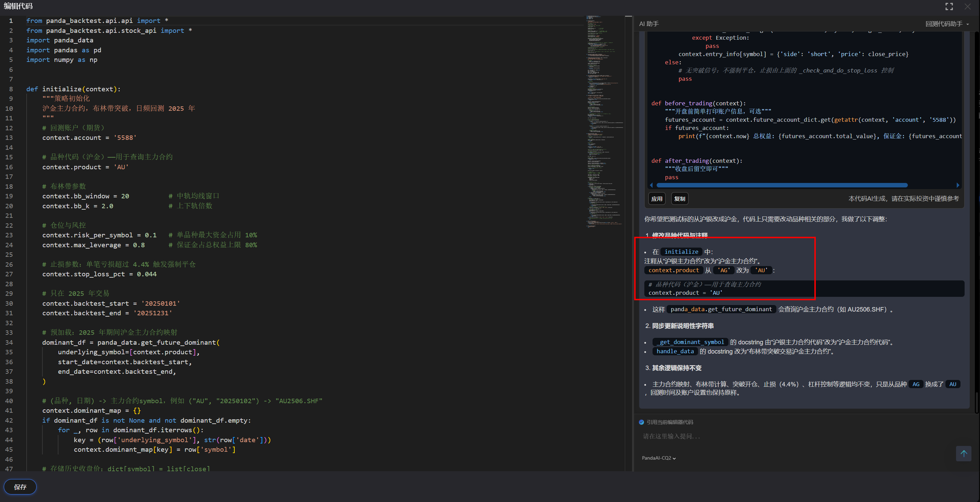The image size is (980, 502).
Task: Click the underlying_symbol=[context.product] line
Action: click(129, 352)
